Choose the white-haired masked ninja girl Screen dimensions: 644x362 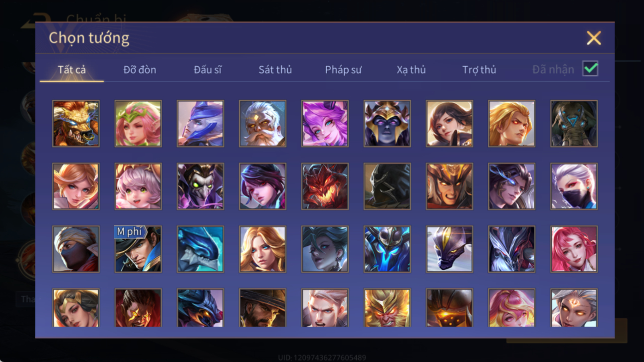pos(574,186)
